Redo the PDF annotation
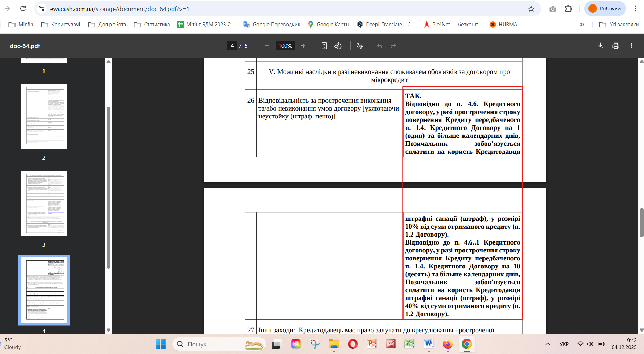The width and height of the screenshot is (644, 354). coord(393,46)
